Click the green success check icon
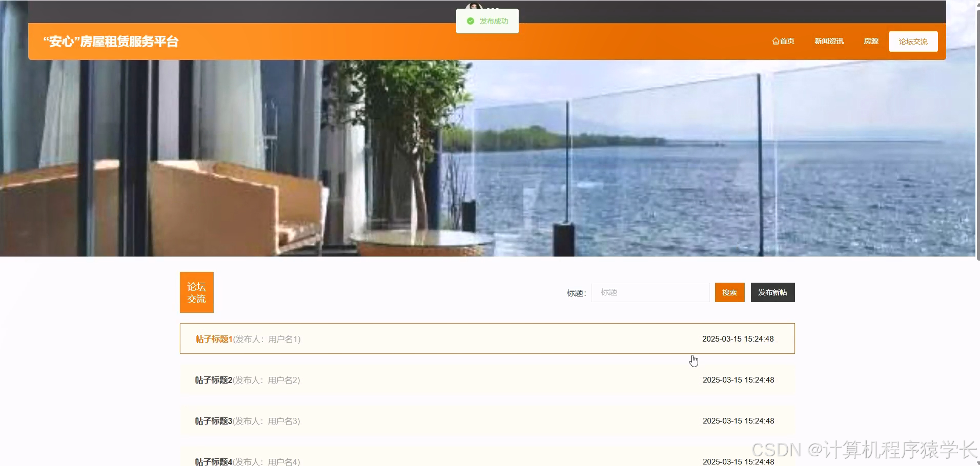This screenshot has height=466, width=980. (471, 21)
